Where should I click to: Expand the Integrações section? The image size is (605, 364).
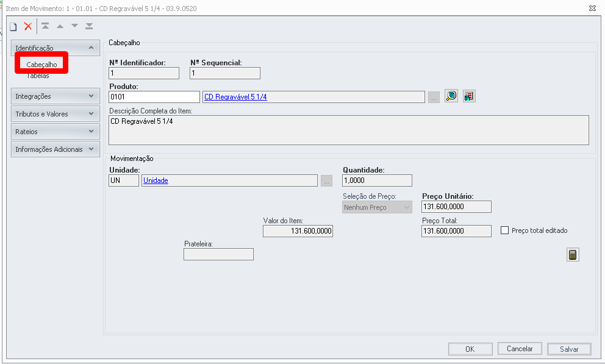[x=55, y=96]
